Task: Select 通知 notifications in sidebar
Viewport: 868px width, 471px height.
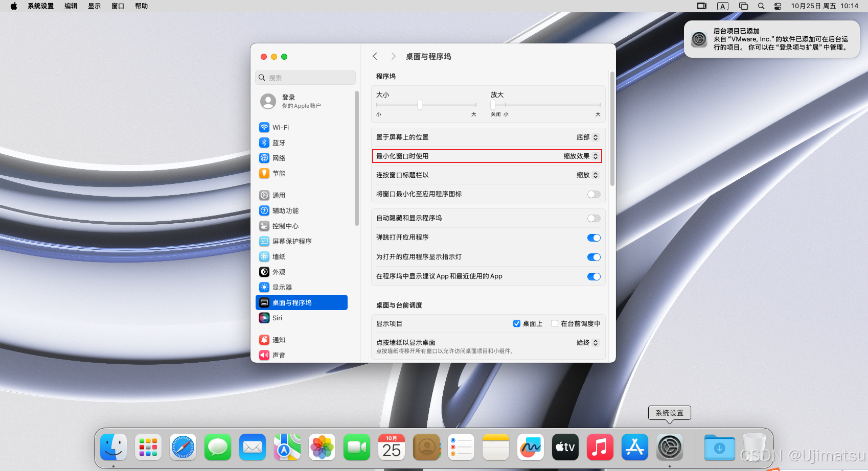Action: tap(302, 340)
